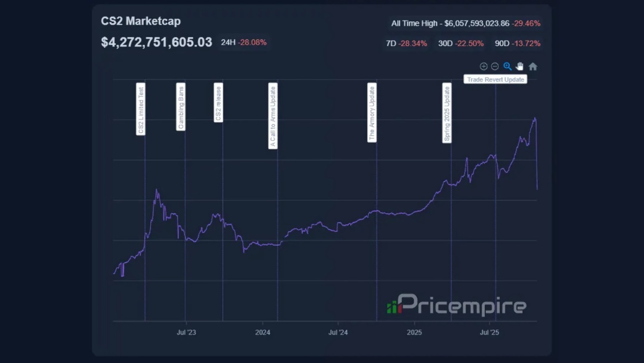
Task: Enable the panning hand tool
Action: coord(520,66)
